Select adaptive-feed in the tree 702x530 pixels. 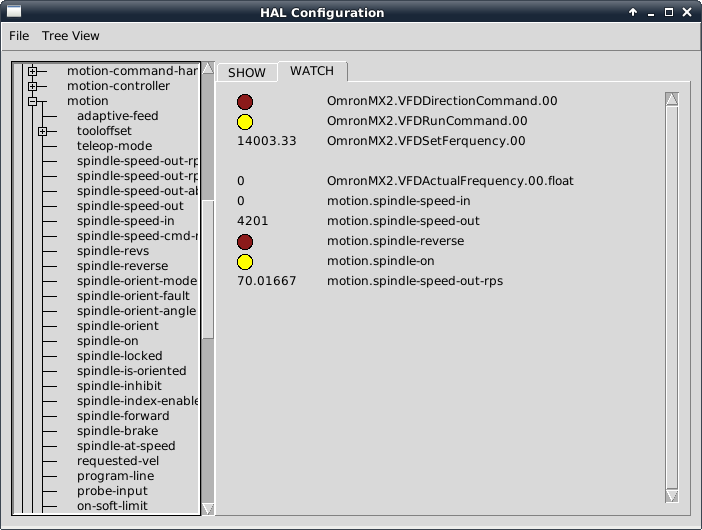pyautogui.click(x=118, y=116)
